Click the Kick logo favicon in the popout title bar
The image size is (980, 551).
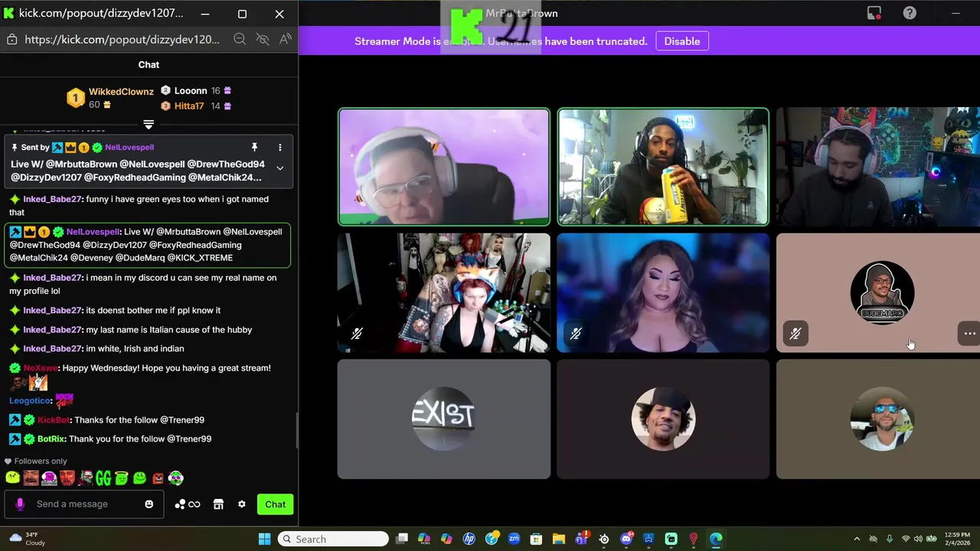(x=9, y=13)
